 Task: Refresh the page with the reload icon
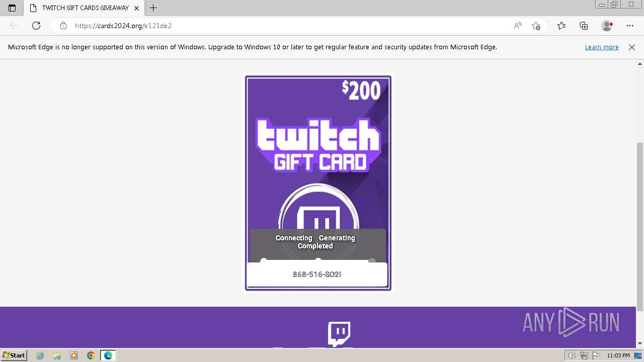point(36,26)
